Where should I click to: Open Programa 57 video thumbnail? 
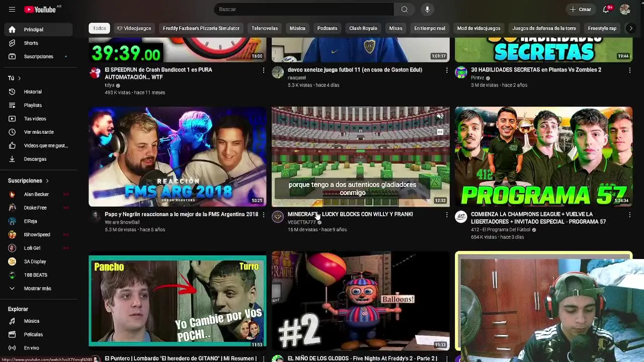[544, 156]
